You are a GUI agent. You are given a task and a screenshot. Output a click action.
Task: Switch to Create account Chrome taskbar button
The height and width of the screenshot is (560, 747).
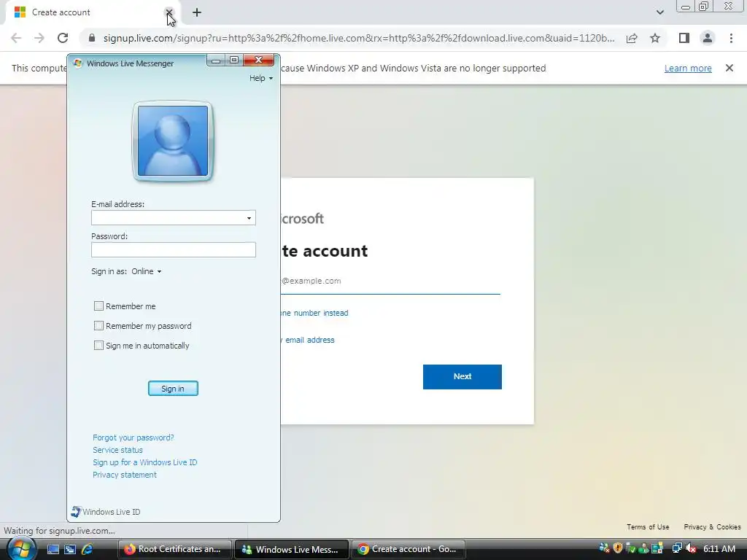tap(409, 549)
